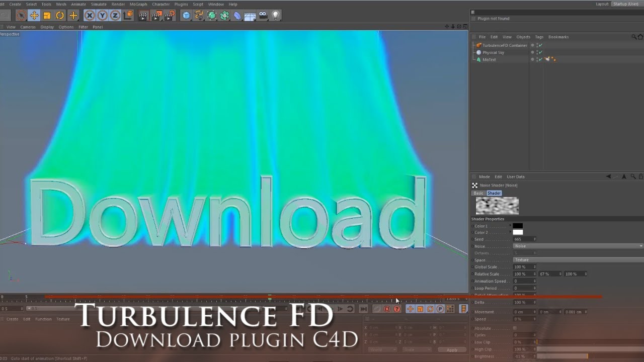Open the Simulate menu
Viewport: 644px width, 362px height.
click(99, 4)
